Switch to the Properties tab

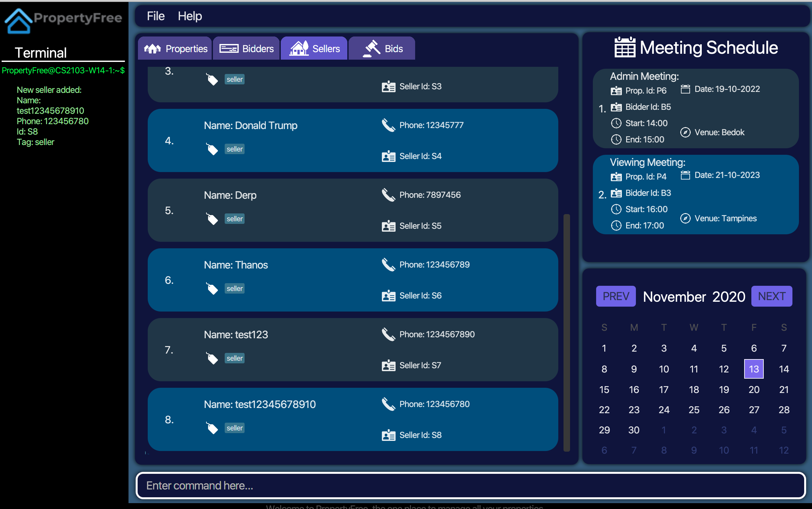[x=175, y=49]
